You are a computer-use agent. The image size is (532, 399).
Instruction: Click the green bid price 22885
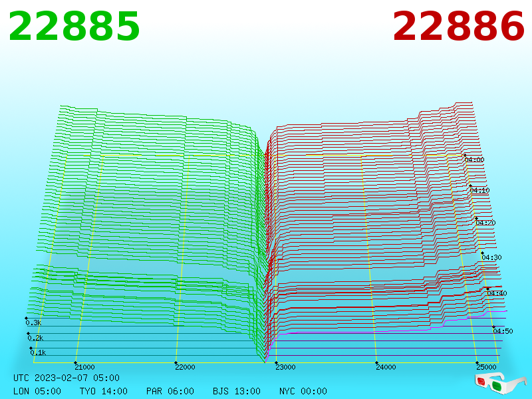74,26
